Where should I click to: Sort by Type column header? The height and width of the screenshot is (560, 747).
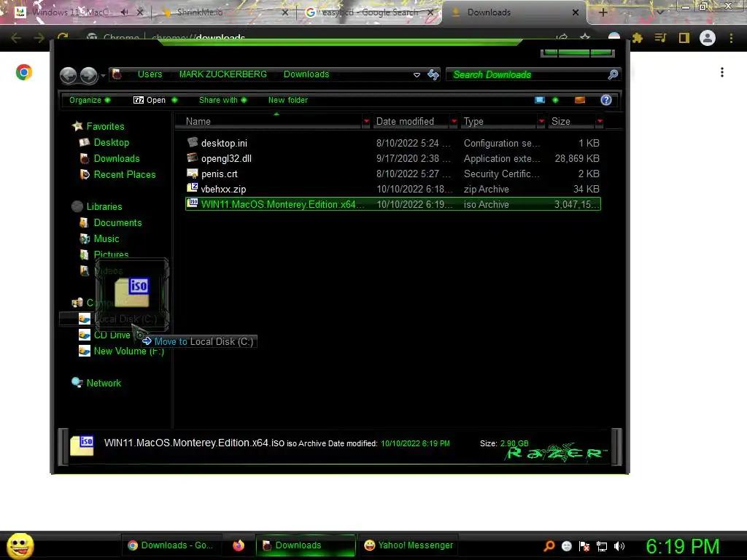(499, 122)
